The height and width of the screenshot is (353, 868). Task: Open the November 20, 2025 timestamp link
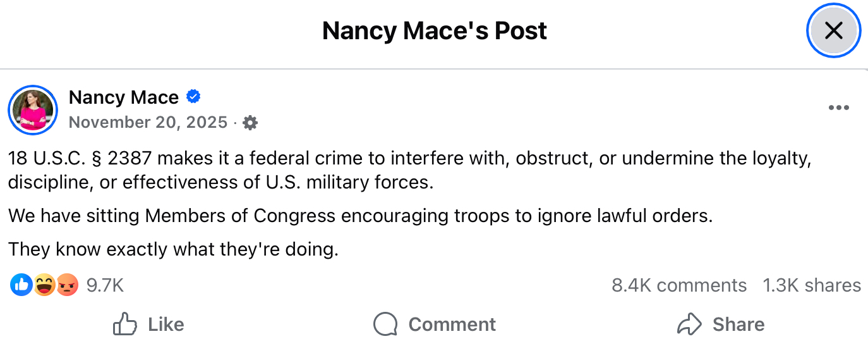pos(148,122)
